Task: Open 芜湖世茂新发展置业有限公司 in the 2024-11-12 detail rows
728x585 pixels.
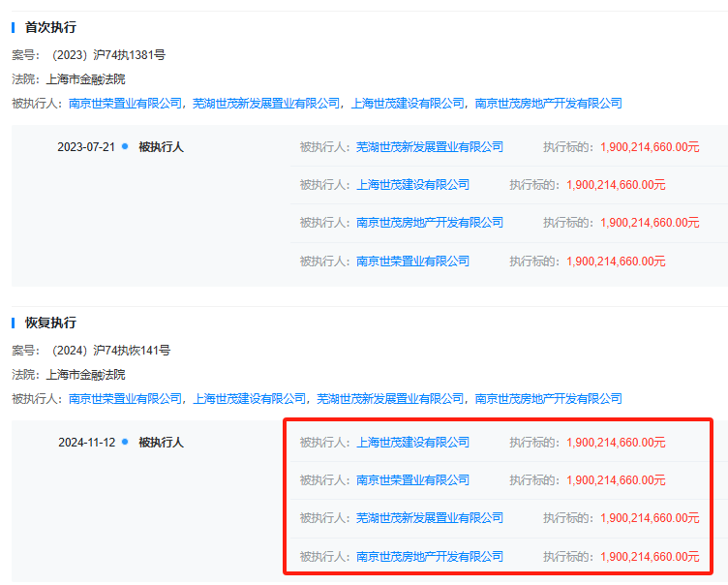Action: (x=430, y=517)
